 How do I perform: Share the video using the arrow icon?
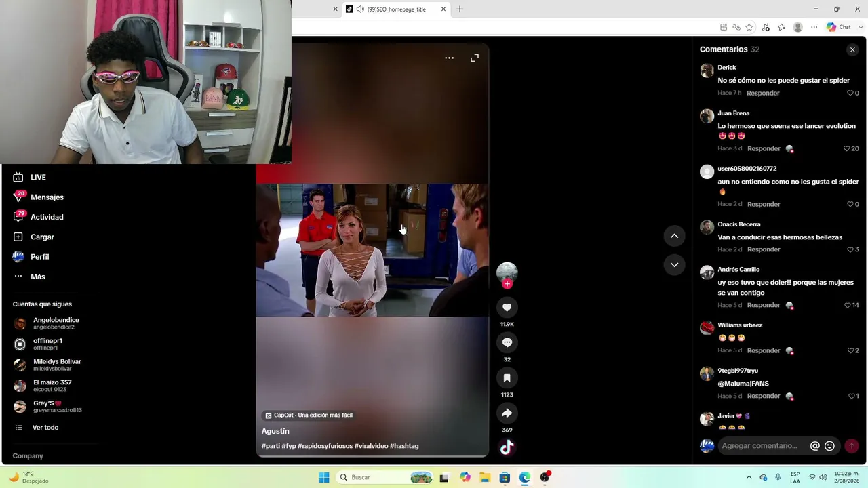point(507,413)
